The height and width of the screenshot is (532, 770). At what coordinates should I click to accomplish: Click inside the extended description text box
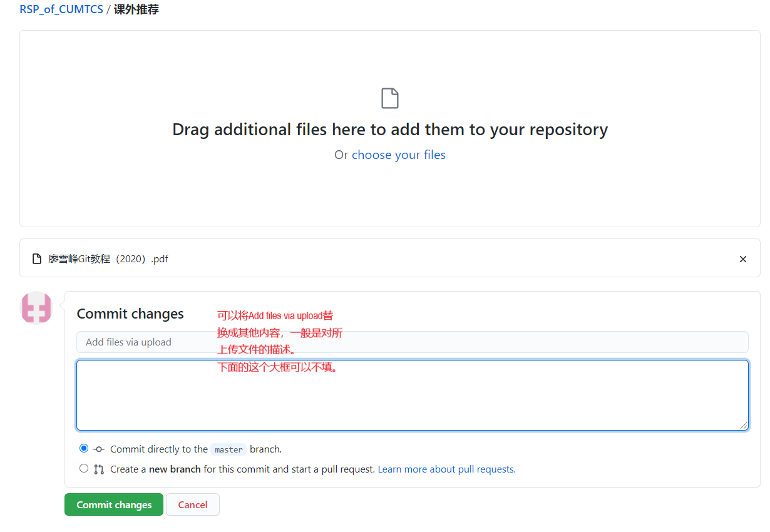coord(413,395)
